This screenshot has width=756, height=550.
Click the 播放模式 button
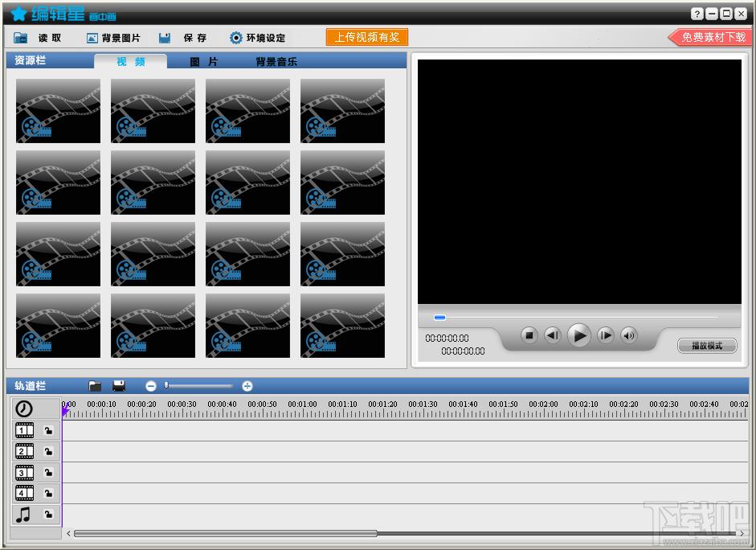coord(707,346)
